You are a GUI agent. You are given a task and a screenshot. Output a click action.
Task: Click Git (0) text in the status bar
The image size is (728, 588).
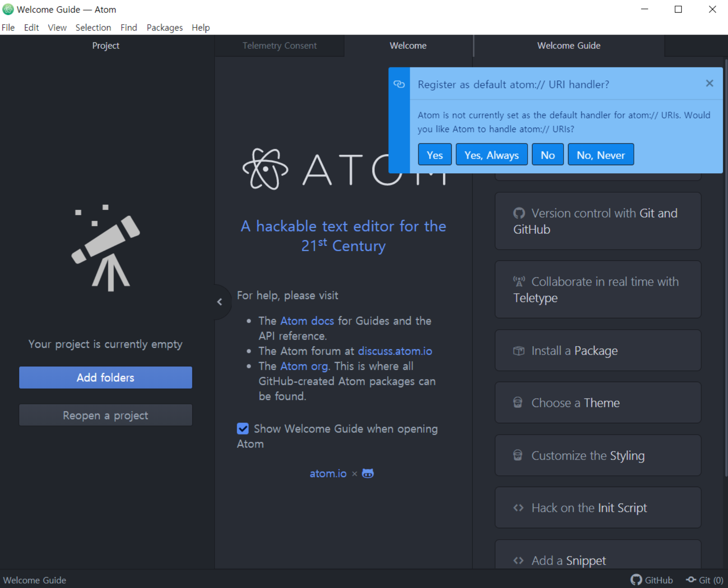[x=711, y=580]
